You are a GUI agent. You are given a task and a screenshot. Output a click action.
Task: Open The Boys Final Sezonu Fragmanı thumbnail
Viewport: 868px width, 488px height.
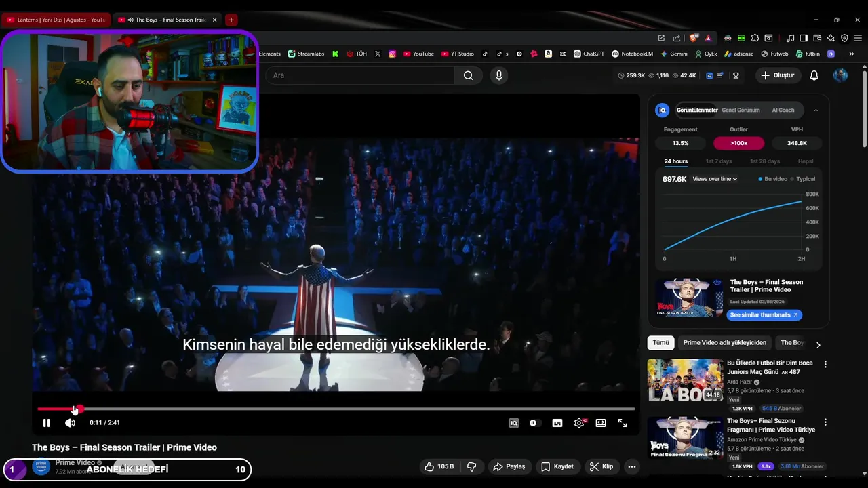[x=685, y=438]
